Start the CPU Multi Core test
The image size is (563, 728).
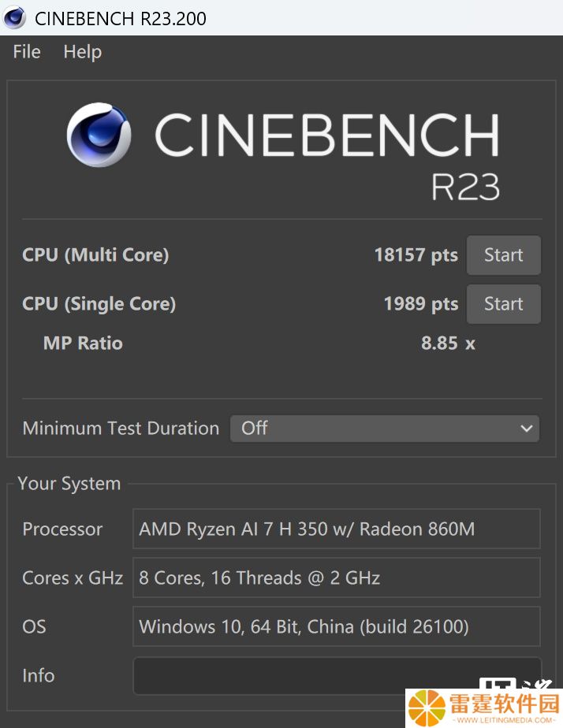504,255
